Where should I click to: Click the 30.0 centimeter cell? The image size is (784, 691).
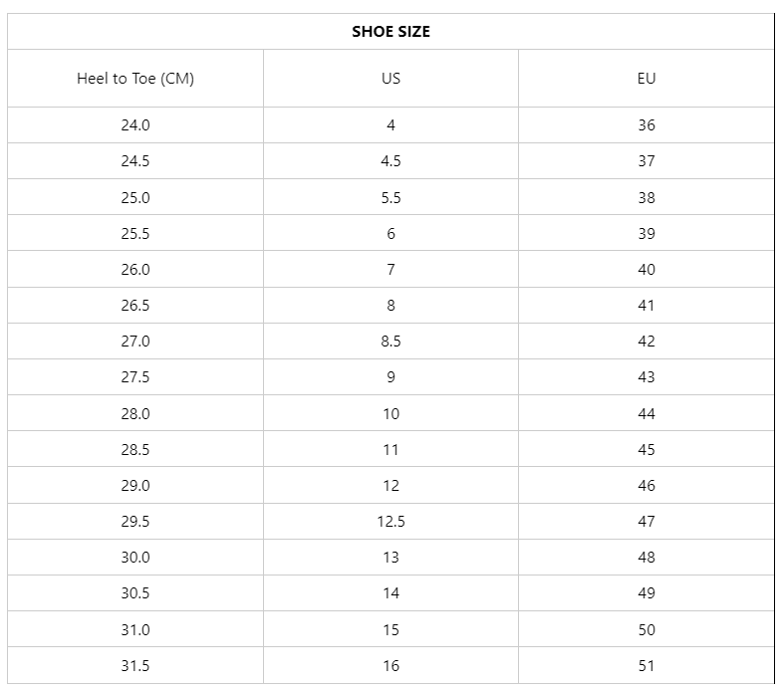(135, 558)
